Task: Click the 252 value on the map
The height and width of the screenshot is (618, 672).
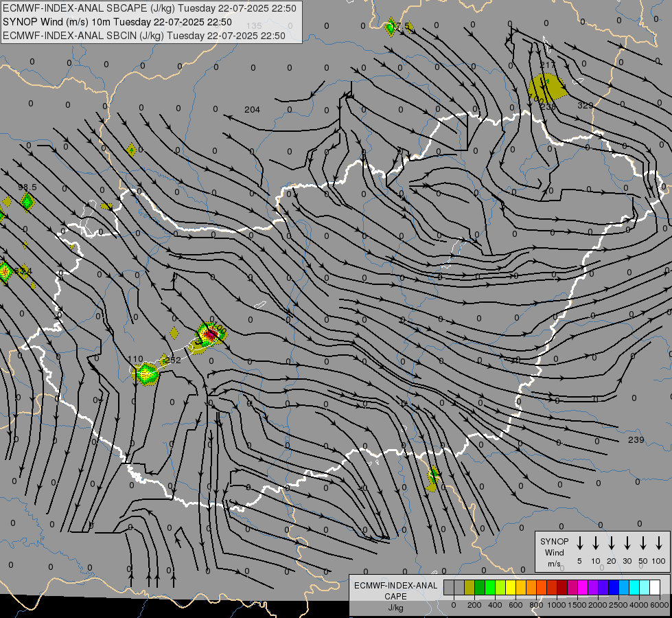Action: 173,360
